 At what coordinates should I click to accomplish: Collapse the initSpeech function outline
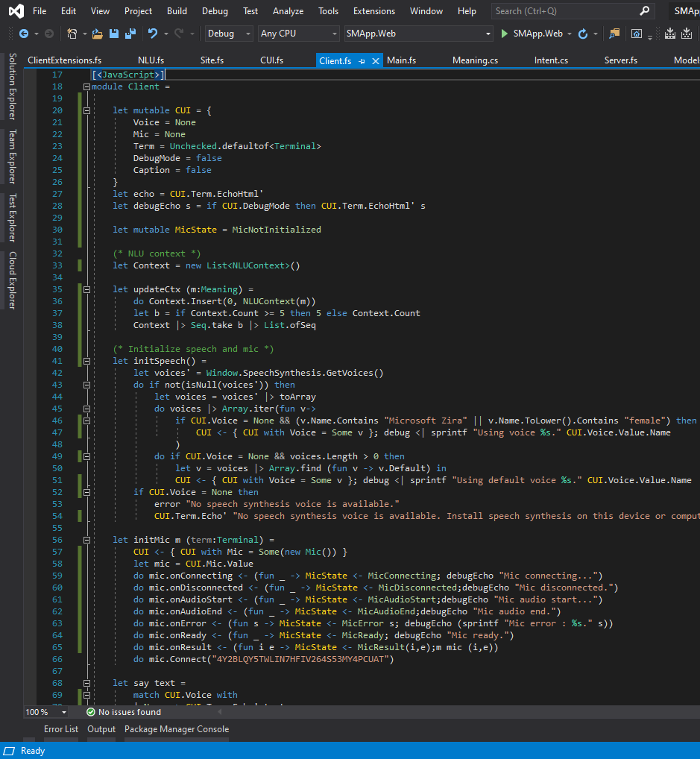click(86, 361)
